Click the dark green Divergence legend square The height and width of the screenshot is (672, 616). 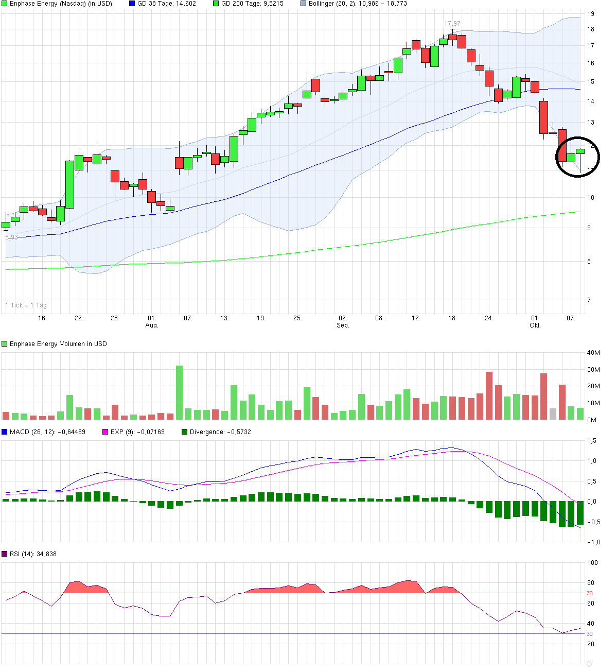click(x=185, y=432)
